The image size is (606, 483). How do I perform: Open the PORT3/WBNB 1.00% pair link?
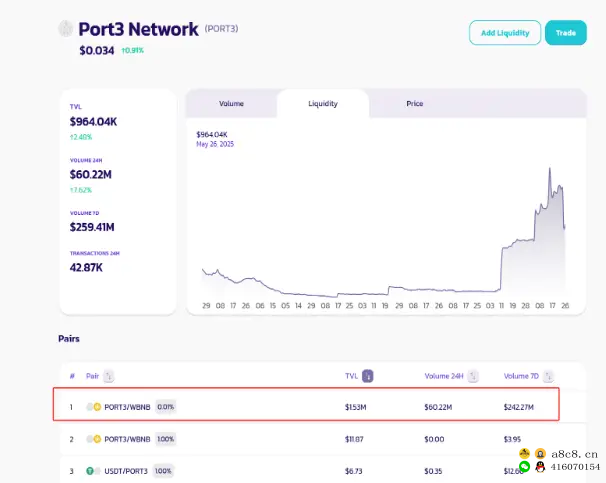pos(127,439)
